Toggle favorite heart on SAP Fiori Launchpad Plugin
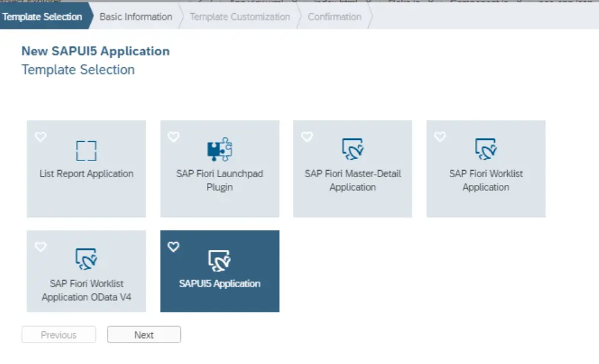The width and height of the screenshot is (599, 364). [173, 137]
